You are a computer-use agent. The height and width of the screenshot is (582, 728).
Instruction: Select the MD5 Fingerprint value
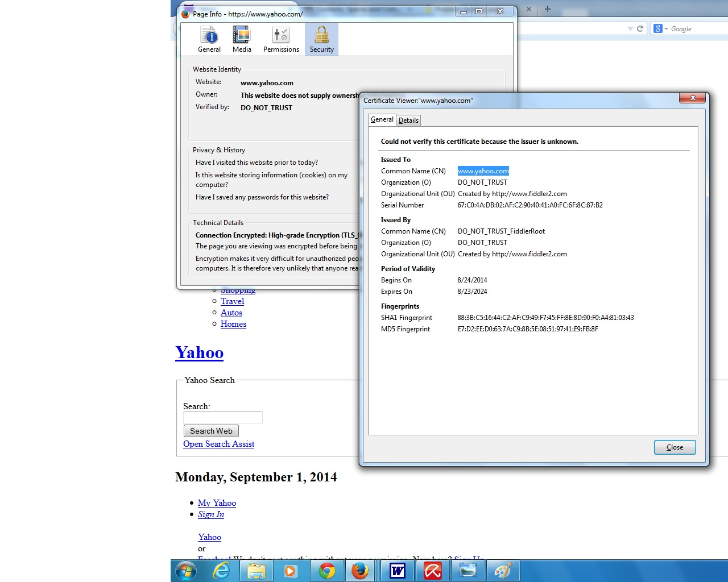pos(528,329)
